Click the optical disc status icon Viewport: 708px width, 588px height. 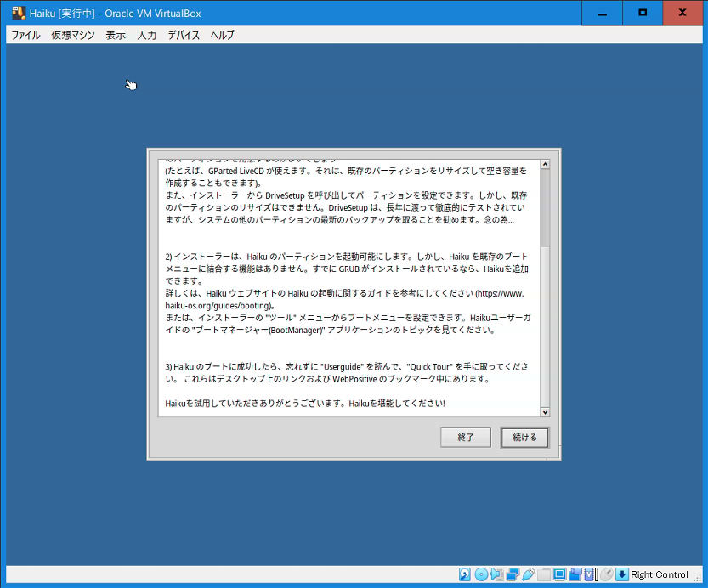[x=481, y=574]
